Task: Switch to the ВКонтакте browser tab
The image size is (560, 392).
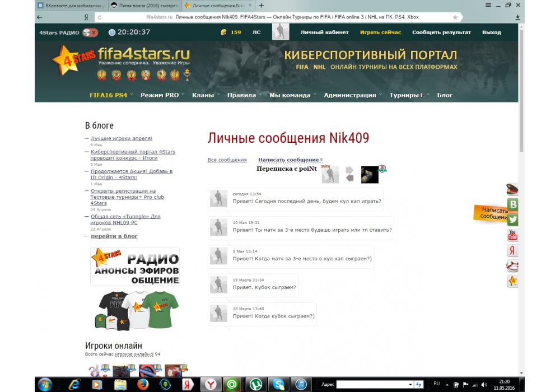Action: (71, 5)
